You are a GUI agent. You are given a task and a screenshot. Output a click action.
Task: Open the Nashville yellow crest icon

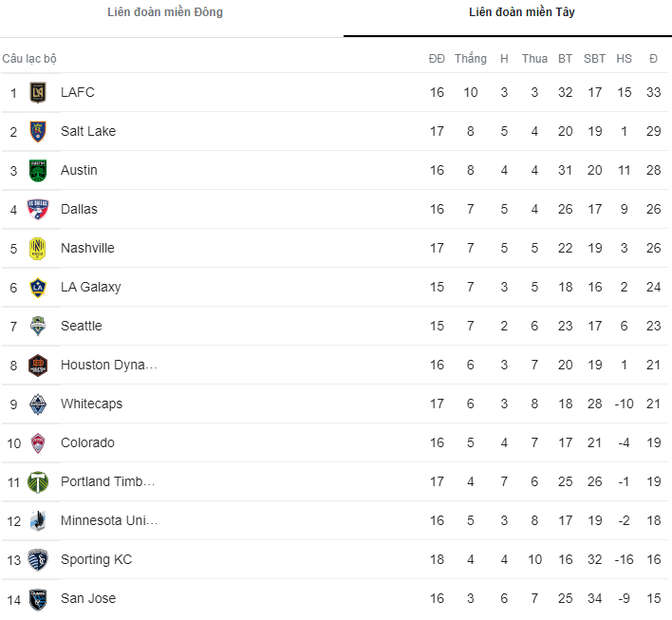click(x=38, y=249)
